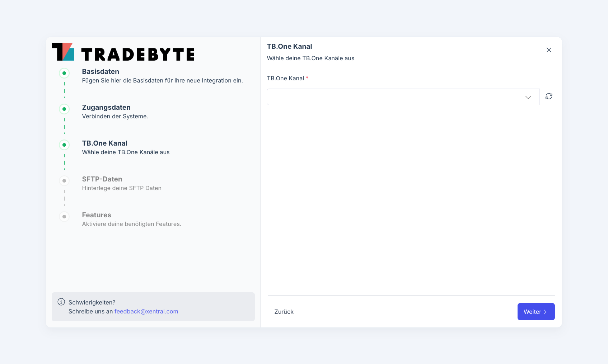Expand the TB.One Kanal dropdown arrow
Image resolution: width=608 pixels, height=364 pixels.
(528, 97)
